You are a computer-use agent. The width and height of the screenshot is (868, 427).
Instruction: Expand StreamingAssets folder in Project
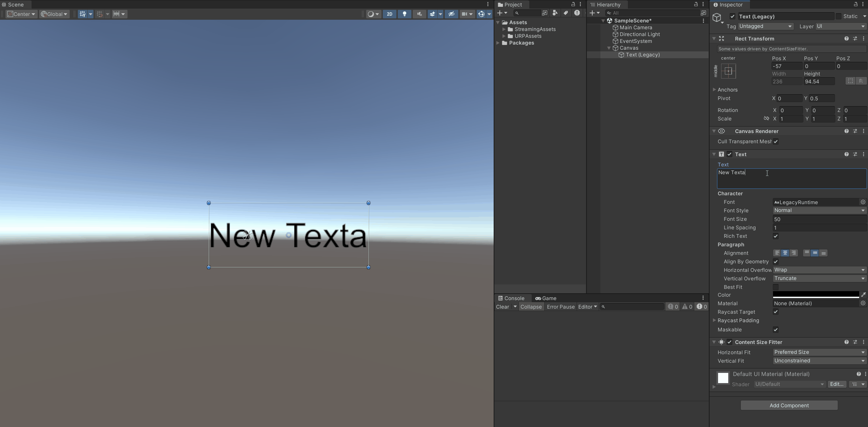click(504, 29)
